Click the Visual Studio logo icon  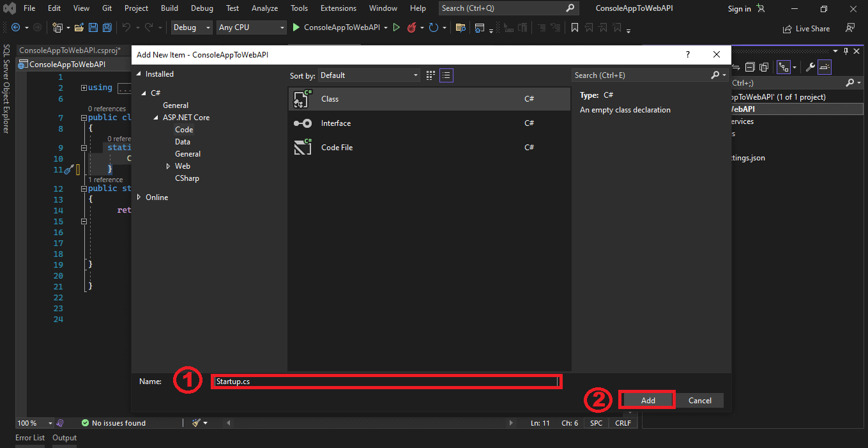(x=10, y=8)
